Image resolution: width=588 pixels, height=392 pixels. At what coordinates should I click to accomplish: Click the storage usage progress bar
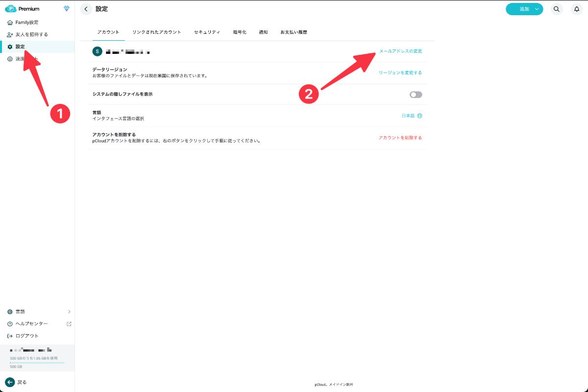pyautogui.click(x=37, y=363)
